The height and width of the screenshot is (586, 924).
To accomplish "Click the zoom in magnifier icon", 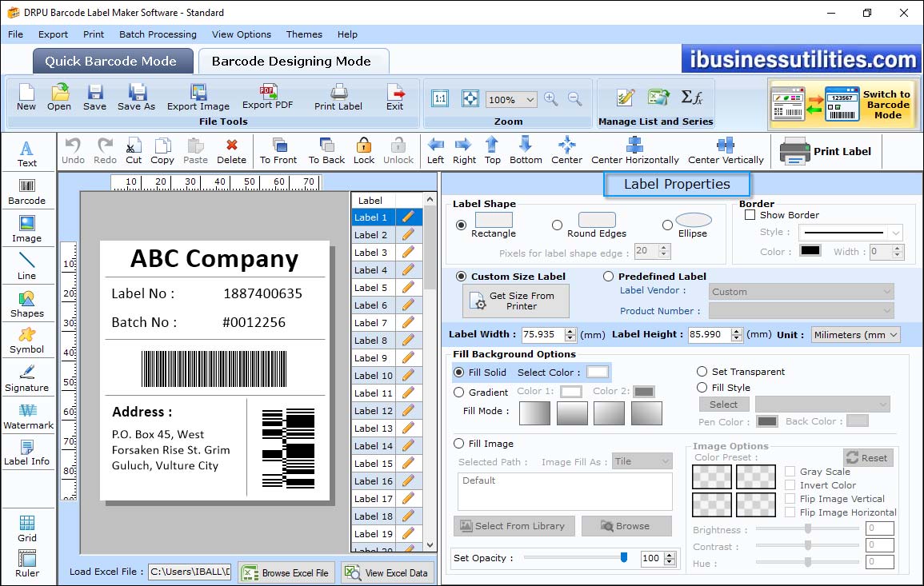I will (x=551, y=99).
